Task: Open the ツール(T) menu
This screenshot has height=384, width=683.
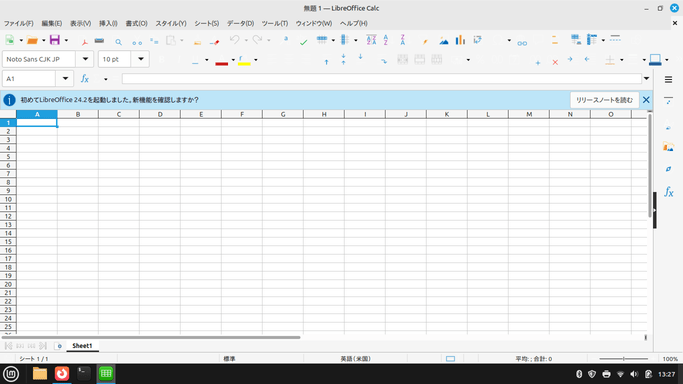Action: click(274, 23)
